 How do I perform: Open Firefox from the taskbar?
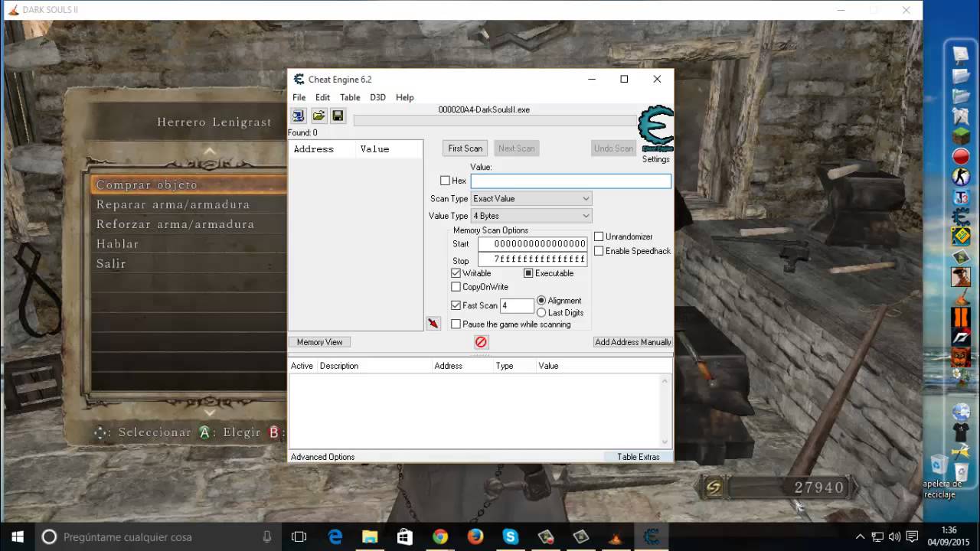[475, 536]
